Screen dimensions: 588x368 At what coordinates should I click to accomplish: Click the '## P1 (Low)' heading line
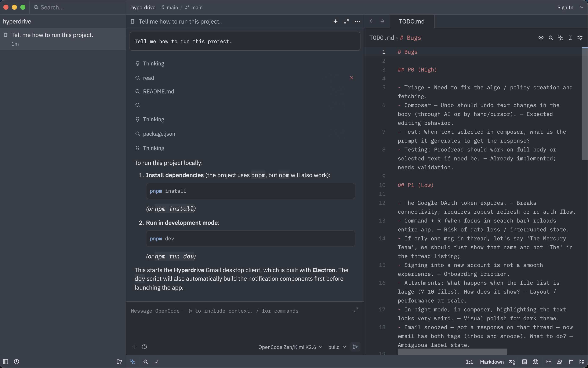coord(415,185)
